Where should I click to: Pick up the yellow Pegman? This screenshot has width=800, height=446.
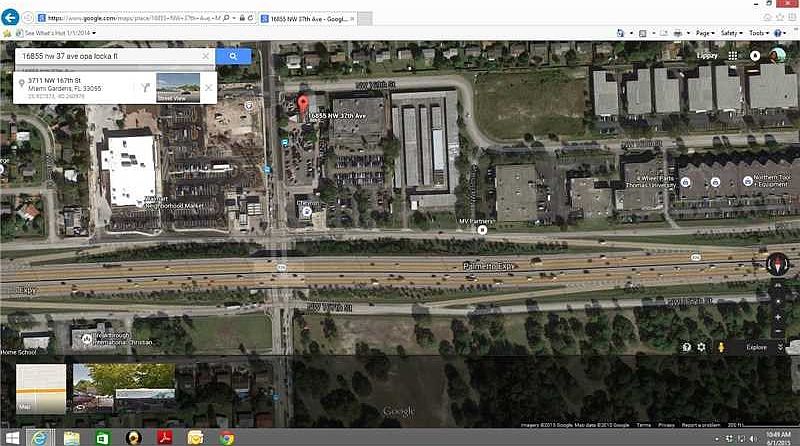[720, 347]
